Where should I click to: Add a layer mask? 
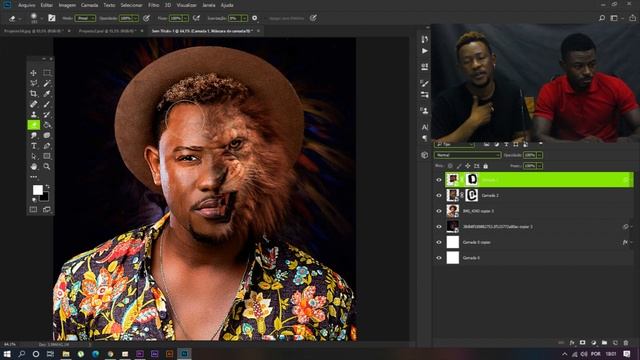(583, 343)
